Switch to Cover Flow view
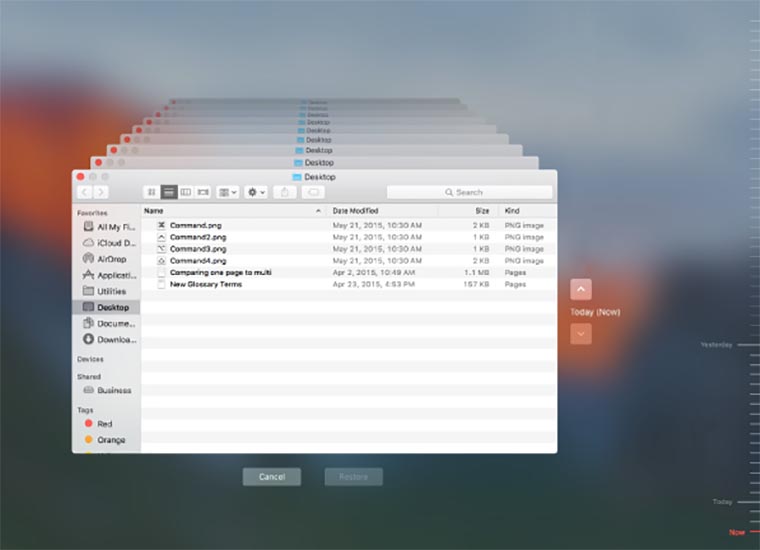Image resolution: width=760 pixels, height=550 pixels. coord(203,192)
